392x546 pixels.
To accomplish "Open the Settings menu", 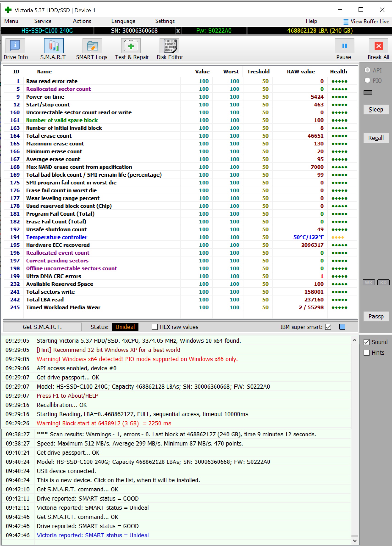I will [x=165, y=21].
